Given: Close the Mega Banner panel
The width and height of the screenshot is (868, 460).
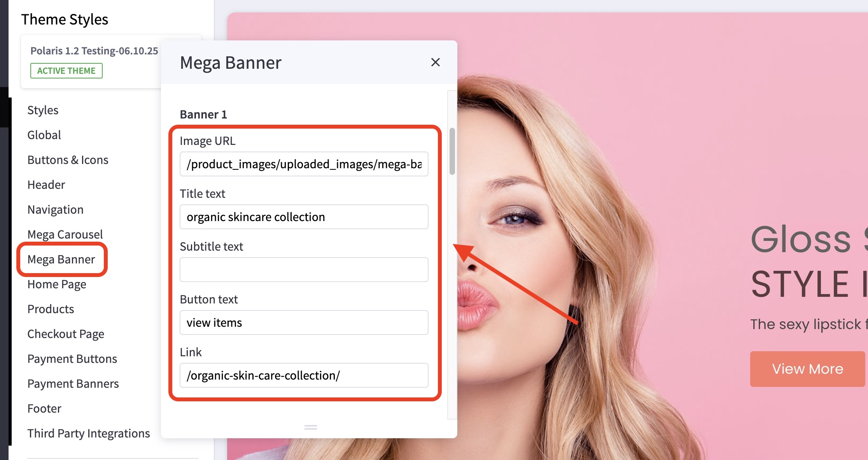Looking at the screenshot, I should tap(435, 62).
